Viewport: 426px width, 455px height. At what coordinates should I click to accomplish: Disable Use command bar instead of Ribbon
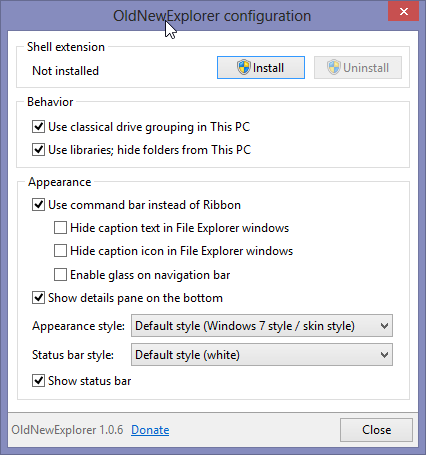(39, 205)
